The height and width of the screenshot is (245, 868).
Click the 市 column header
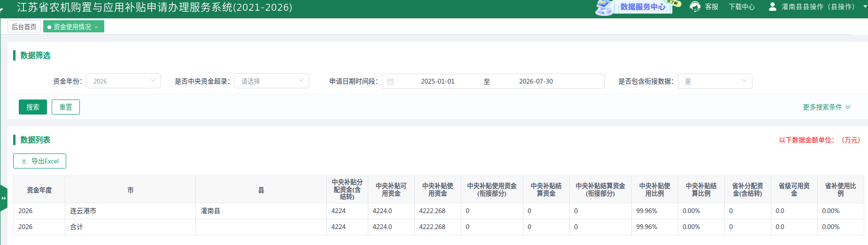coord(130,190)
